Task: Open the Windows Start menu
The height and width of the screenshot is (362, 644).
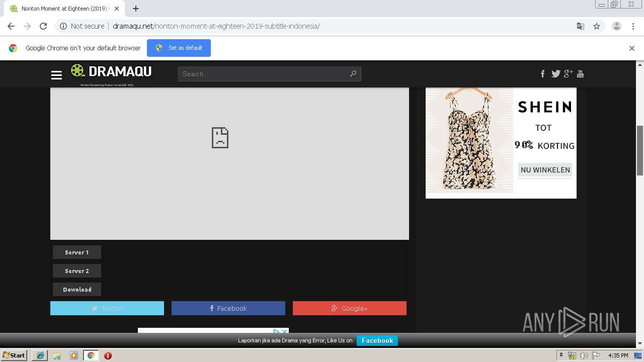Action: pyautogui.click(x=14, y=355)
